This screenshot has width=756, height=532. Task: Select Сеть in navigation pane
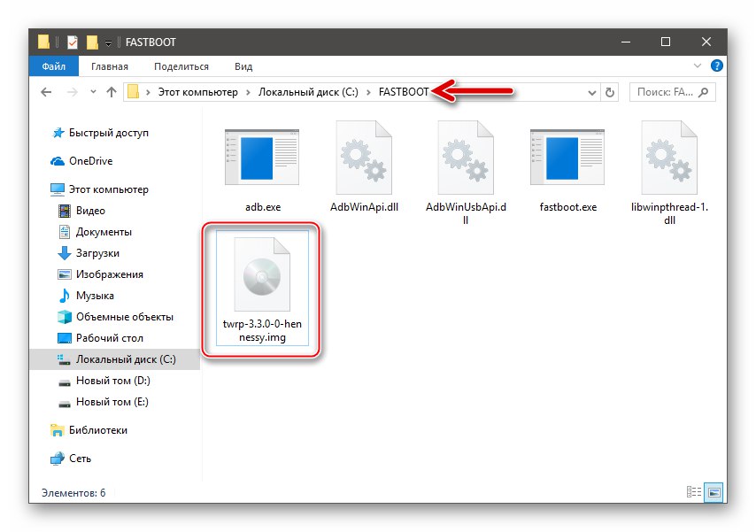click(80, 459)
